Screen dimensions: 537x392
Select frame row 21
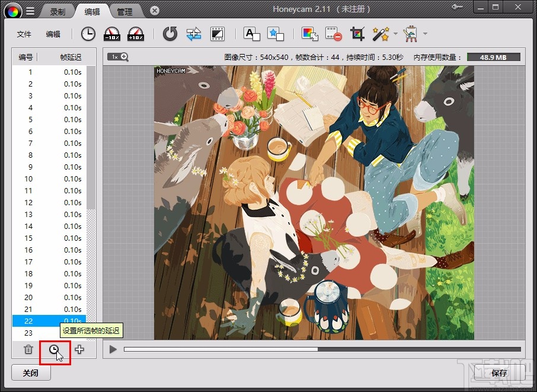[49, 309]
